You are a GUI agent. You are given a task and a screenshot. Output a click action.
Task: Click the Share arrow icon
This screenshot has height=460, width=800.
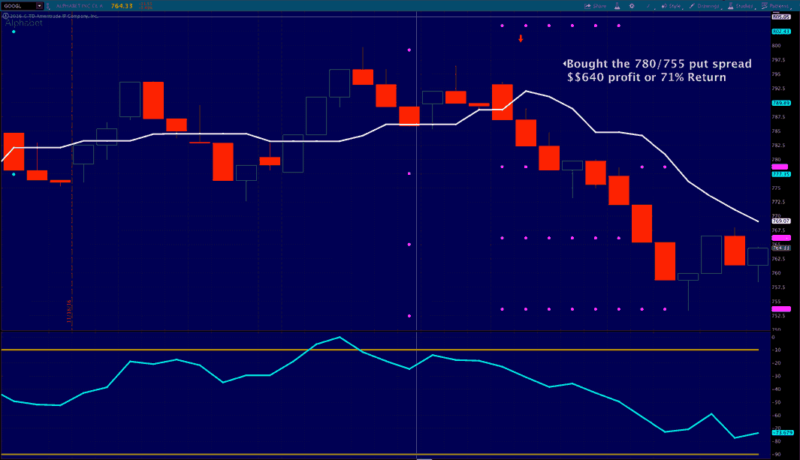[587, 6]
